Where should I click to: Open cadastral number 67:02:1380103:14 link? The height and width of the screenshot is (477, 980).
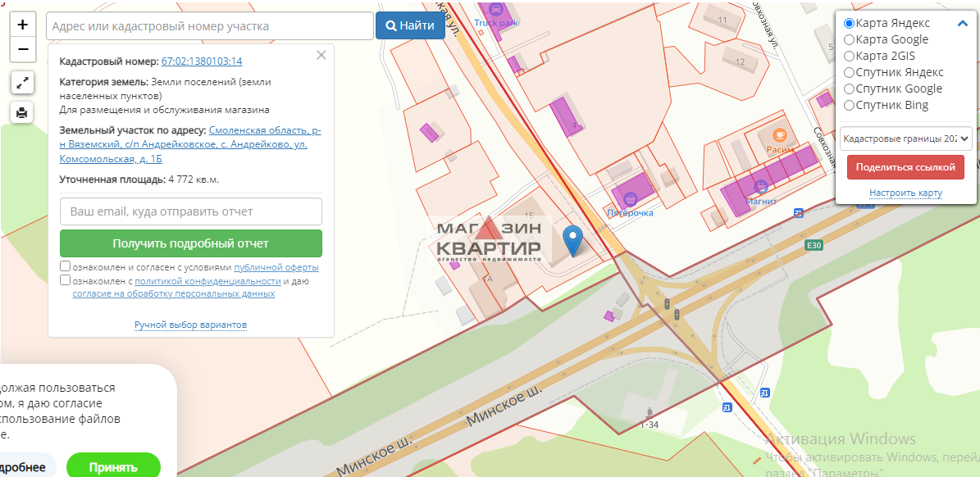pos(202,61)
